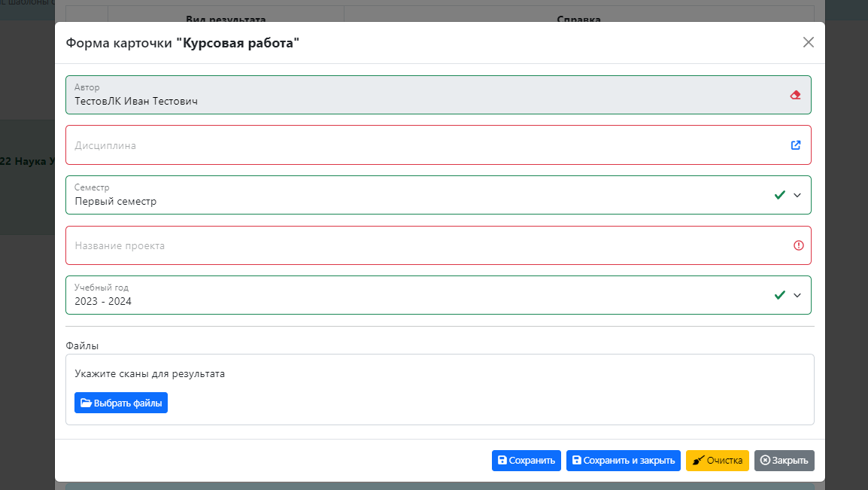
Task: Focus the Дисциплина input field
Action: click(x=421, y=145)
